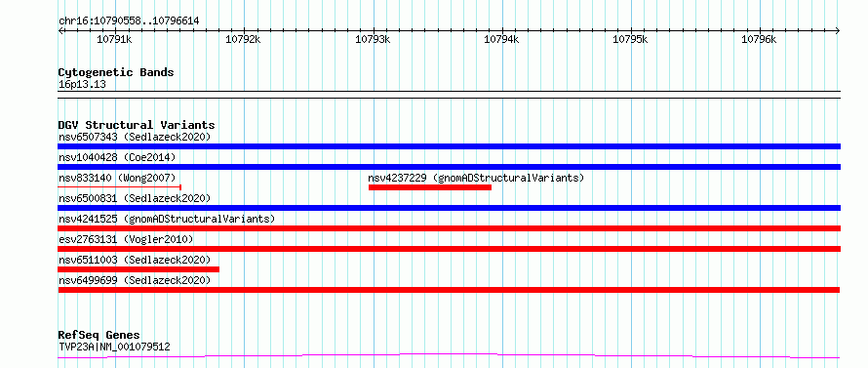This screenshot has height=368, width=868.
Task: Click the 10794k ruler tick
Action: pos(502,39)
